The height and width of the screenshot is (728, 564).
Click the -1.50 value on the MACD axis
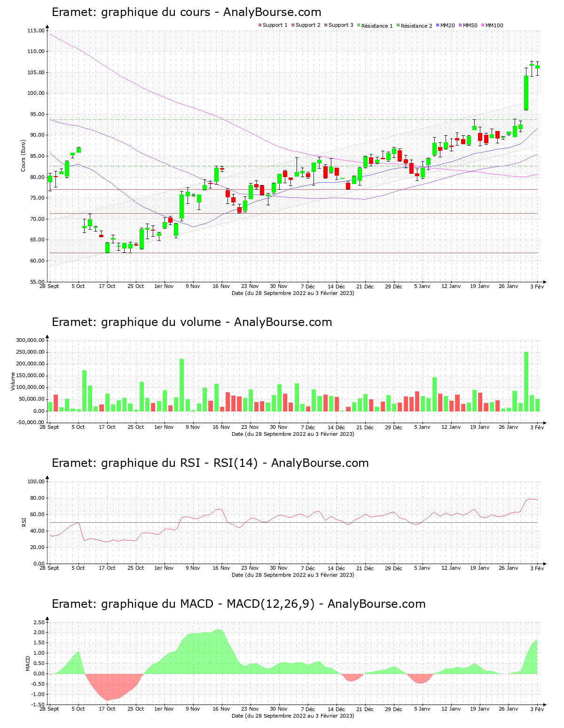[39, 705]
